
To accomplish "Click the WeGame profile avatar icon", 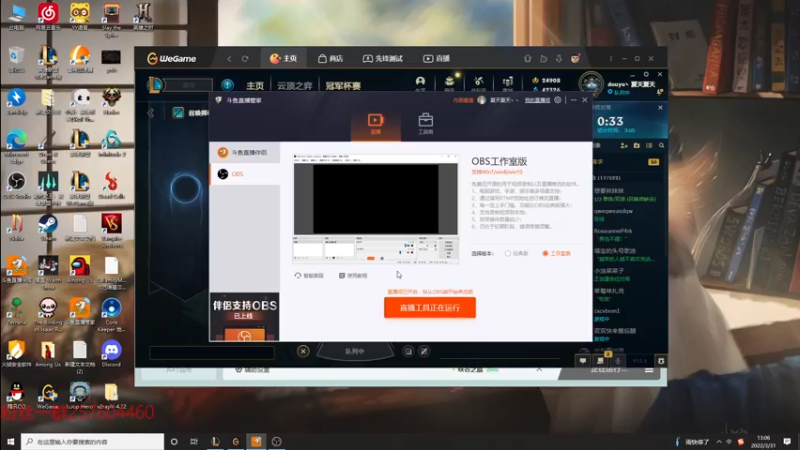I will 575,59.
